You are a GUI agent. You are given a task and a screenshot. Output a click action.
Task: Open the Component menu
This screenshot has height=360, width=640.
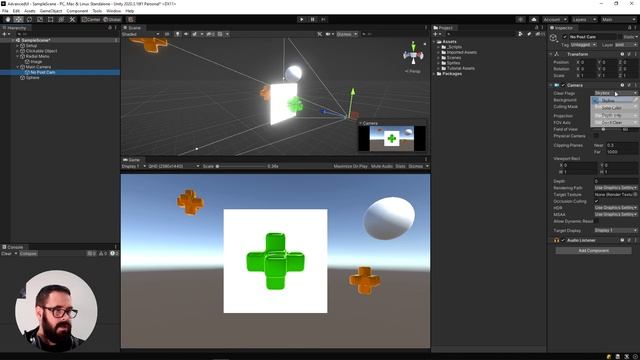77,11
